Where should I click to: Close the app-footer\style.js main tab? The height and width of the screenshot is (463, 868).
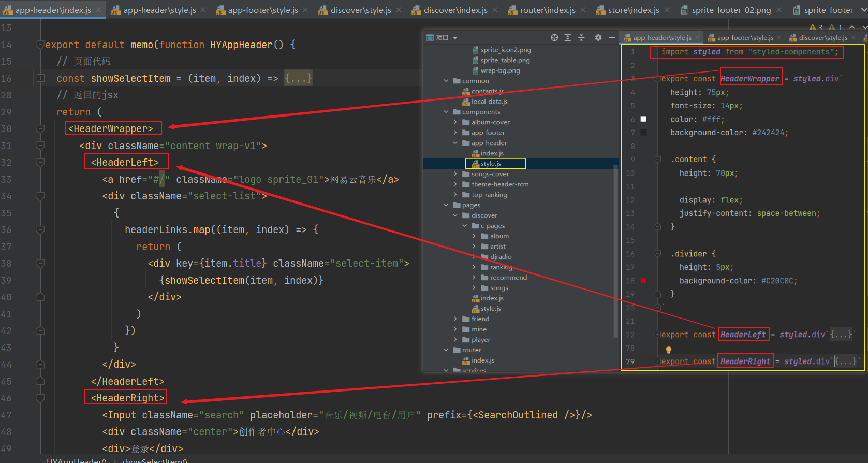pyautogui.click(x=305, y=10)
